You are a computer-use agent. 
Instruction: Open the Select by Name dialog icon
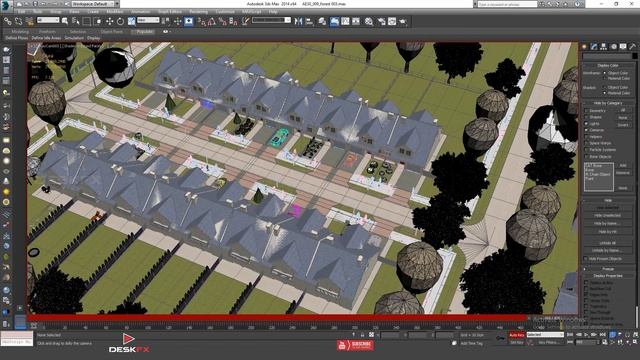[76, 21]
